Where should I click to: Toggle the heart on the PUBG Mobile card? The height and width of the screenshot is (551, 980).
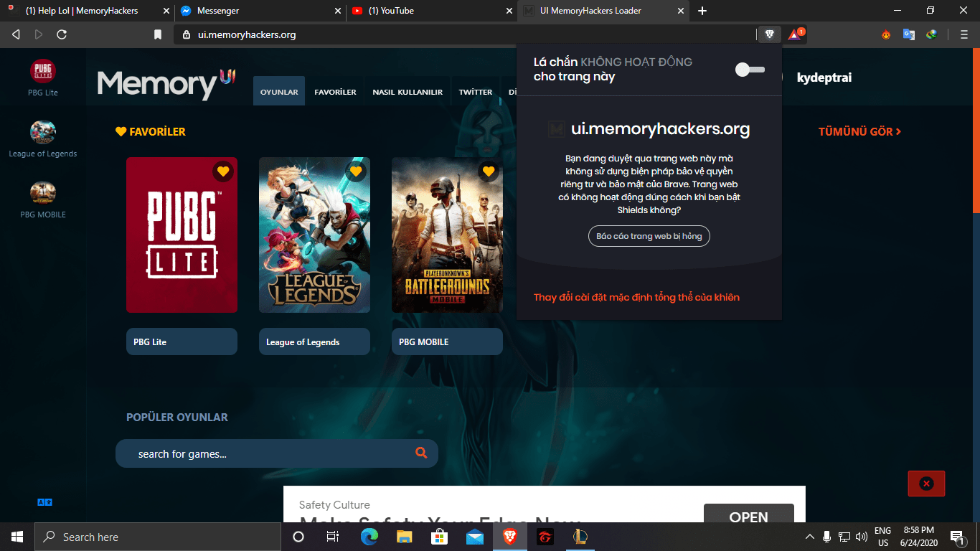pos(489,171)
